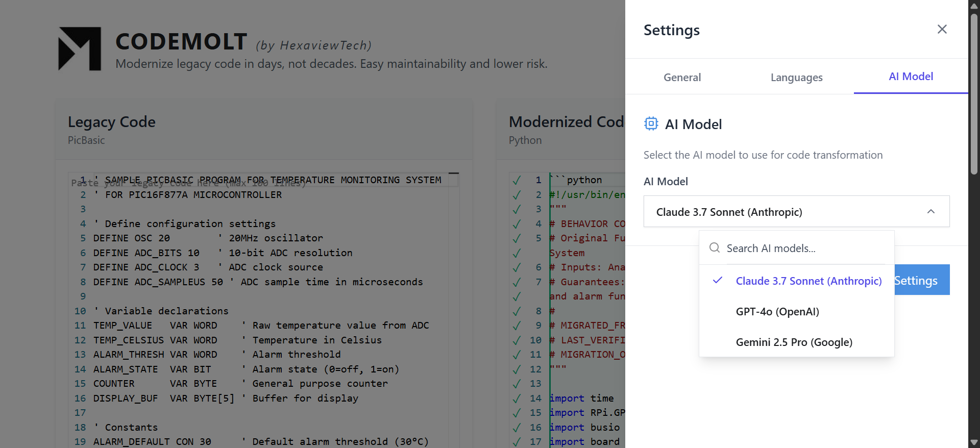Select Claude 3.7 Sonnet (Anthropic) option

point(808,281)
